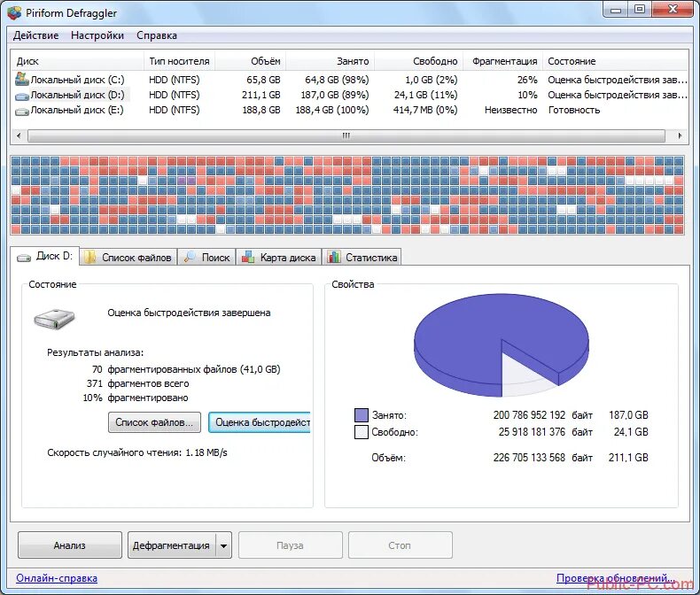Click the Анализ button

click(70, 545)
